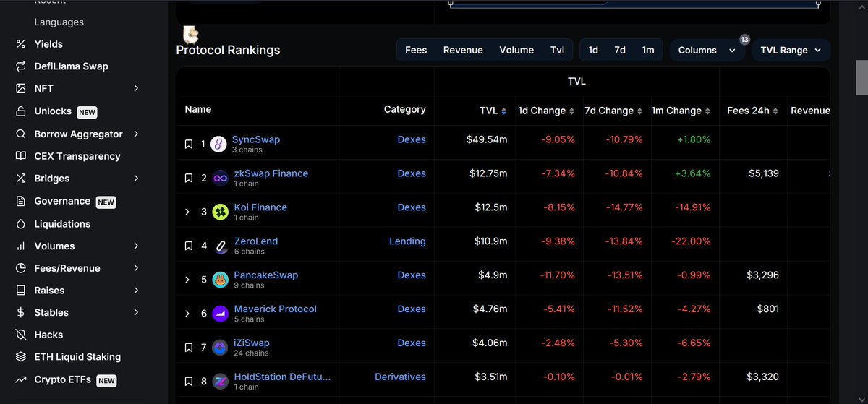The height and width of the screenshot is (404, 868).
Task: Click the Crypto ETFs trend icon
Action: 21,380
